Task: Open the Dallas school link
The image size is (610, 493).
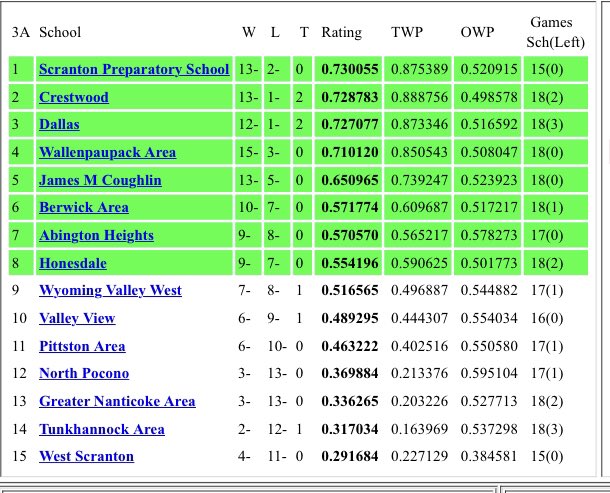Action: pyautogui.click(x=60, y=125)
